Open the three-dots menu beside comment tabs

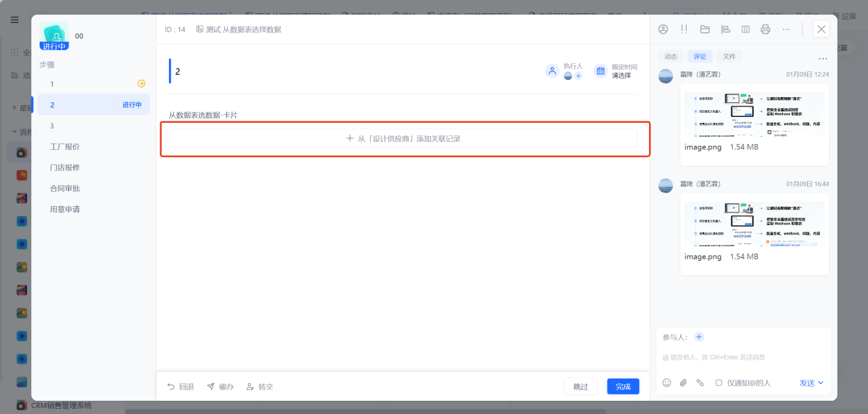pos(822,58)
